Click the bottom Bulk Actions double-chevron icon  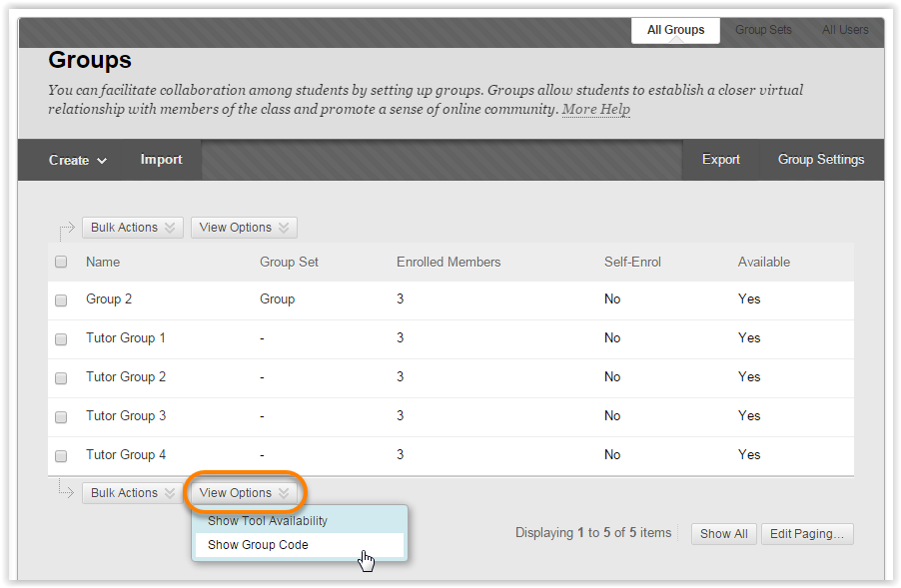170,493
